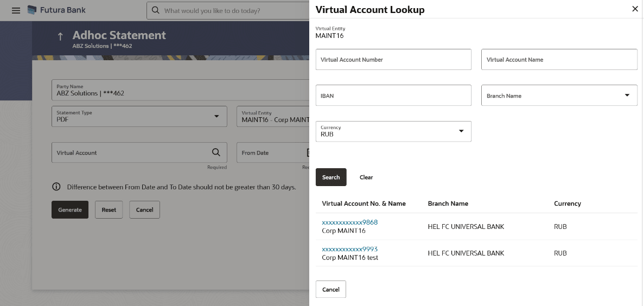Click the Generate button

point(70,210)
